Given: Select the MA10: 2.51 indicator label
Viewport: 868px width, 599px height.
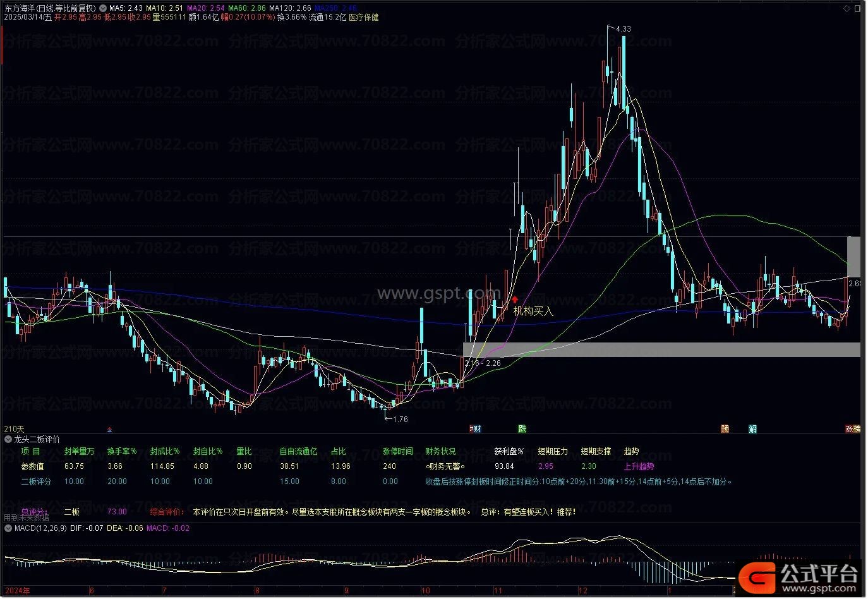Looking at the screenshot, I should click(x=164, y=8).
